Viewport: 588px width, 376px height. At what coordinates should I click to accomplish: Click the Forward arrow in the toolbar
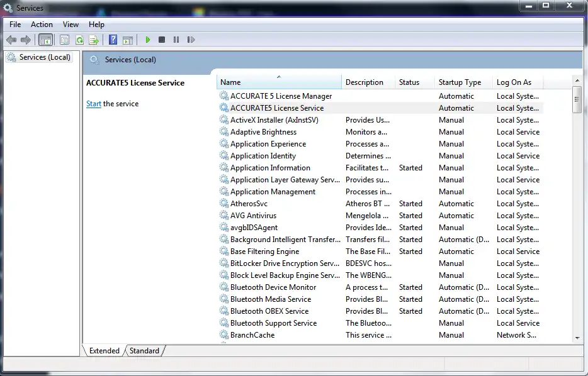point(26,40)
